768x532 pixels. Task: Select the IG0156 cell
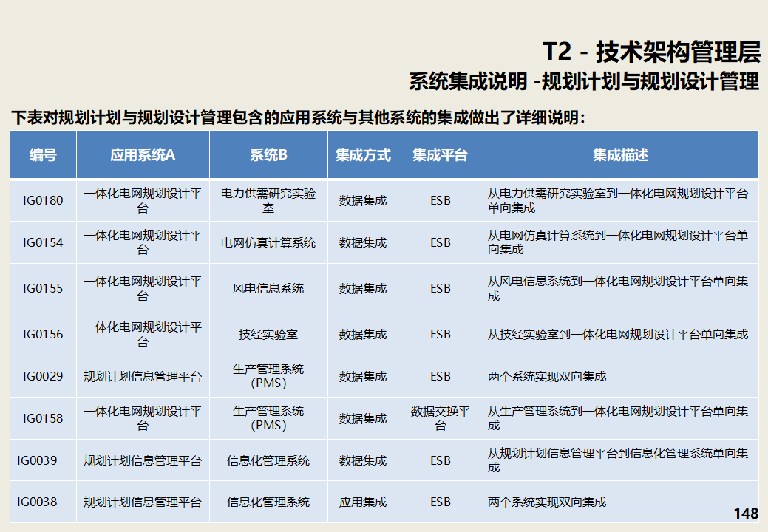click(x=43, y=334)
